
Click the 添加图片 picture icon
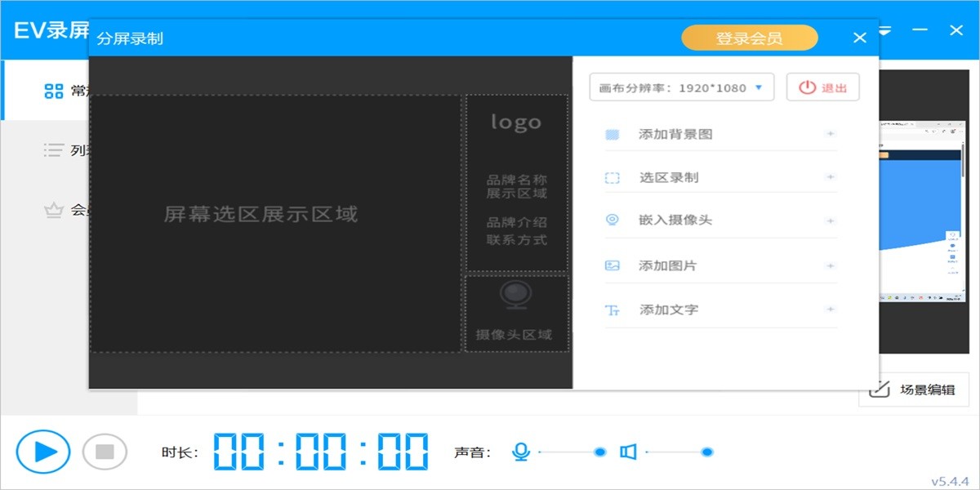(611, 265)
